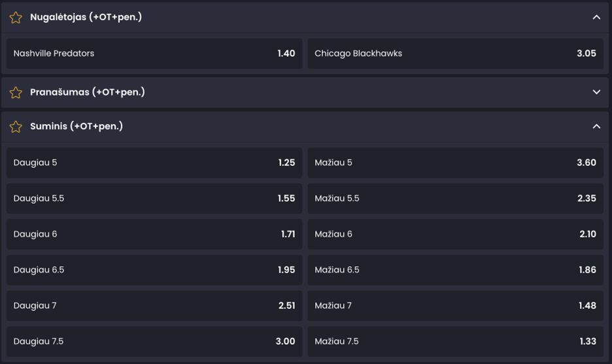Click the Nugalėtojas (+OT+pen.) header title
The height and width of the screenshot is (364, 612).
click(x=86, y=17)
